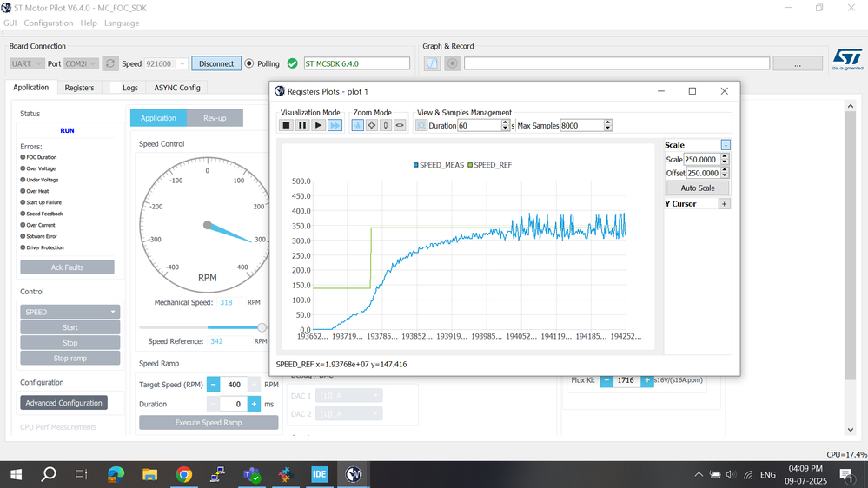Image resolution: width=868 pixels, height=488 pixels.
Task: Click the play icon in Visualization Mode
Action: tap(318, 126)
